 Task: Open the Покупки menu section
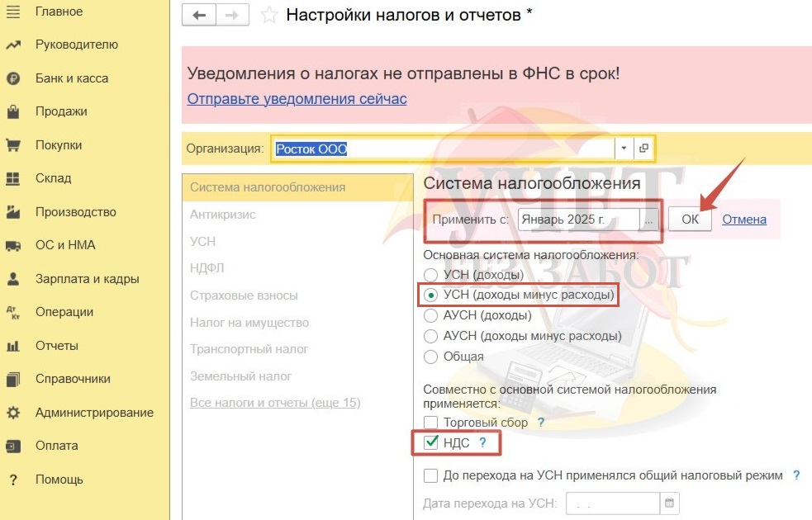[59, 145]
